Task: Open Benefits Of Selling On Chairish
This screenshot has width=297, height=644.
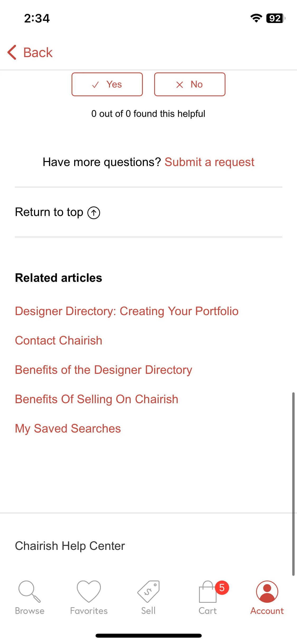Action: coord(97,399)
